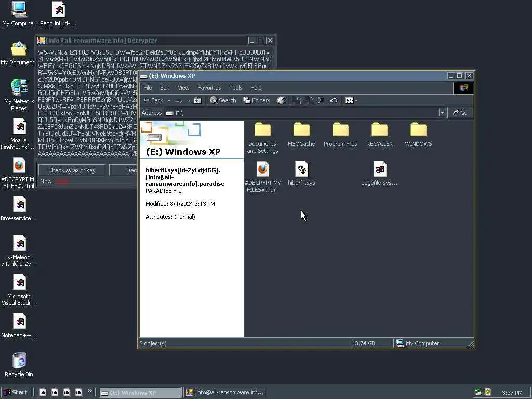
Task: Click the clock showing 3:37 PM
Action: tap(512, 393)
